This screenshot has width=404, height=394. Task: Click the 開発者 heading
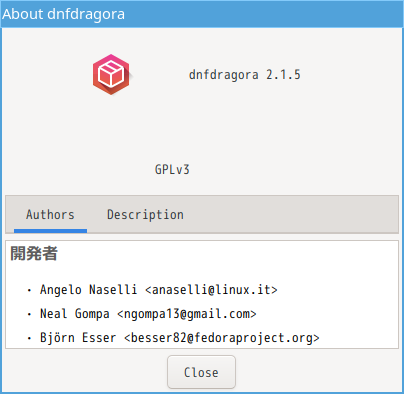coord(34,253)
